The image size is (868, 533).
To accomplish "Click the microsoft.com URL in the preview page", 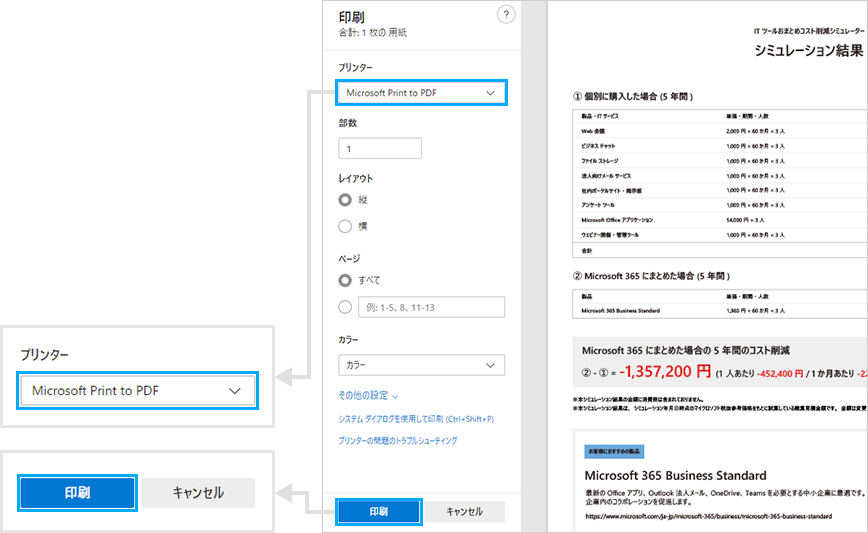I will (x=708, y=516).
